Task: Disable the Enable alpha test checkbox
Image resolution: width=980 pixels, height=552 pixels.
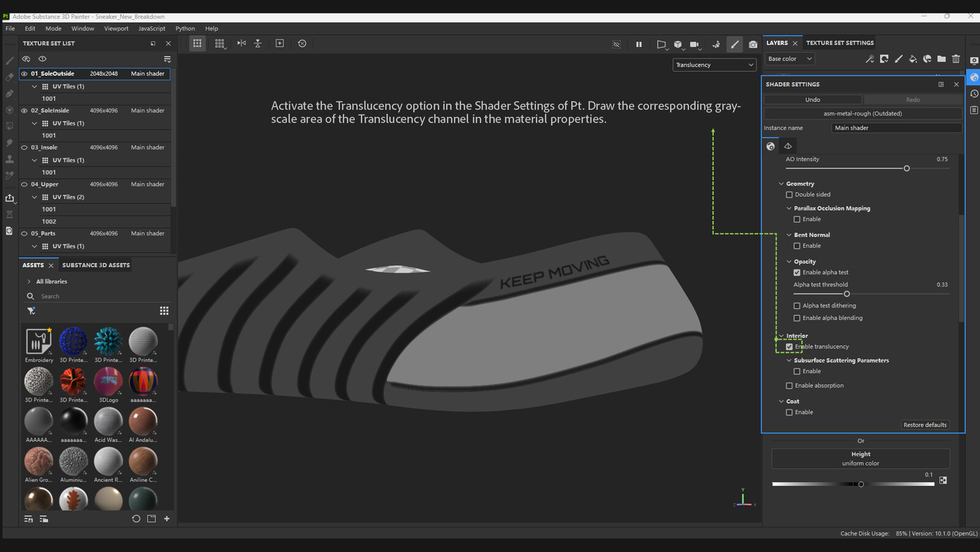Action: pos(797,272)
